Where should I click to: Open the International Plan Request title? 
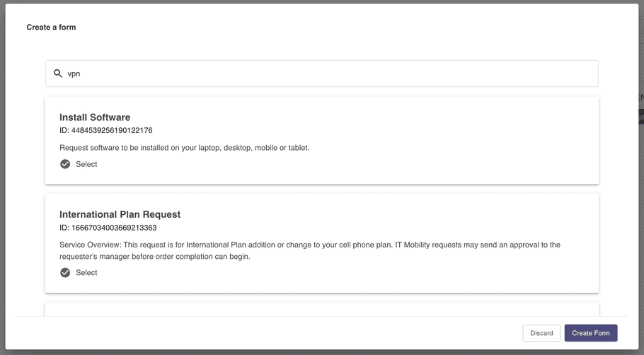[120, 214]
